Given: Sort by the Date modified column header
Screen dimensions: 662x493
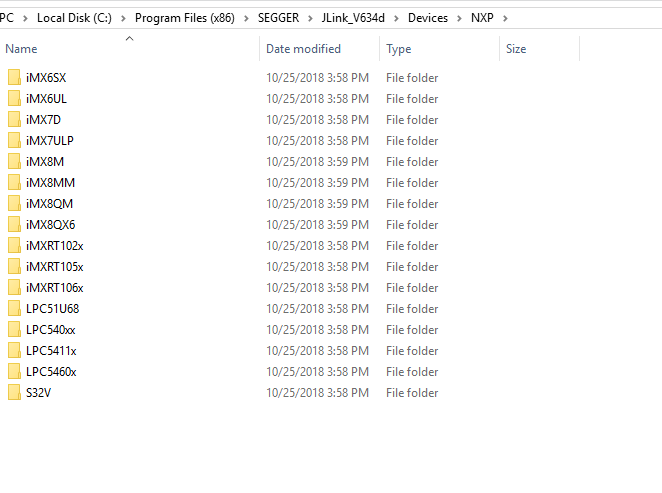Looking at the screenshot, I should [x=303, y=49].
